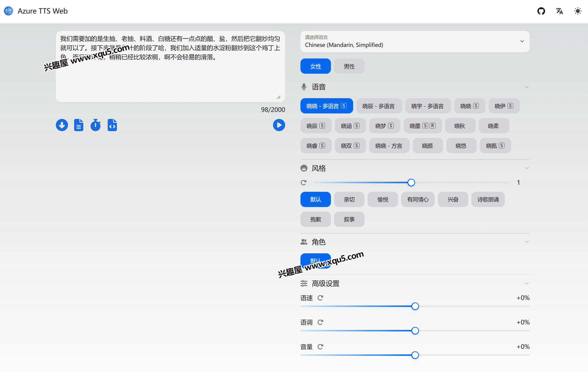
Task: Choose the 晓伊 voice
Action: tap(504, 106)
